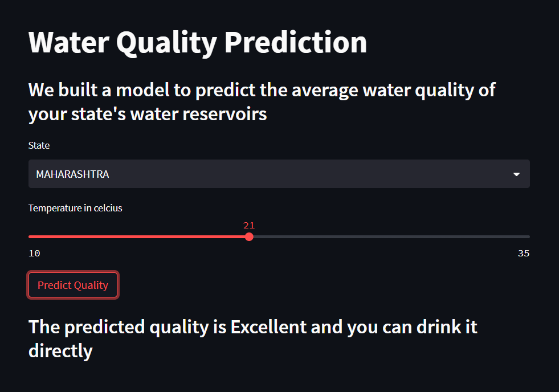Expand the MAHARASHTRA state selector
This screenshot has width=559, height=392.
(279, 174)
